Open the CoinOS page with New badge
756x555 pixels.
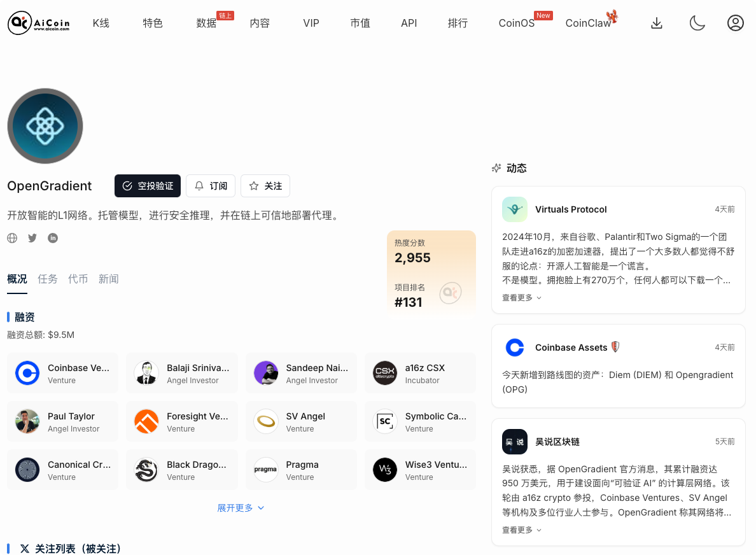(x=516, y=23)
